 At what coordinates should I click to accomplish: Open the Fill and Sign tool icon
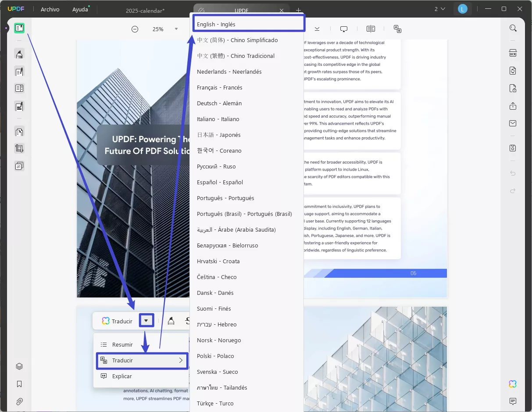pos(19,106)
